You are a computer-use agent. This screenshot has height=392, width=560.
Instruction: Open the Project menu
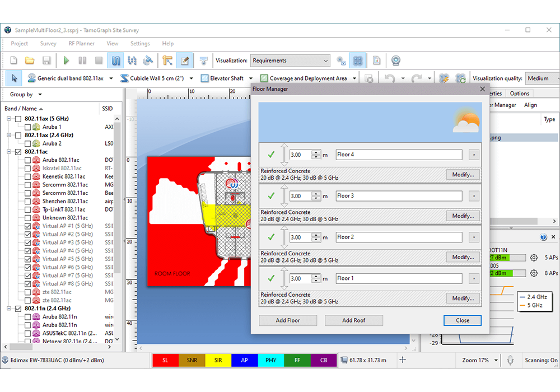(19, 44)
